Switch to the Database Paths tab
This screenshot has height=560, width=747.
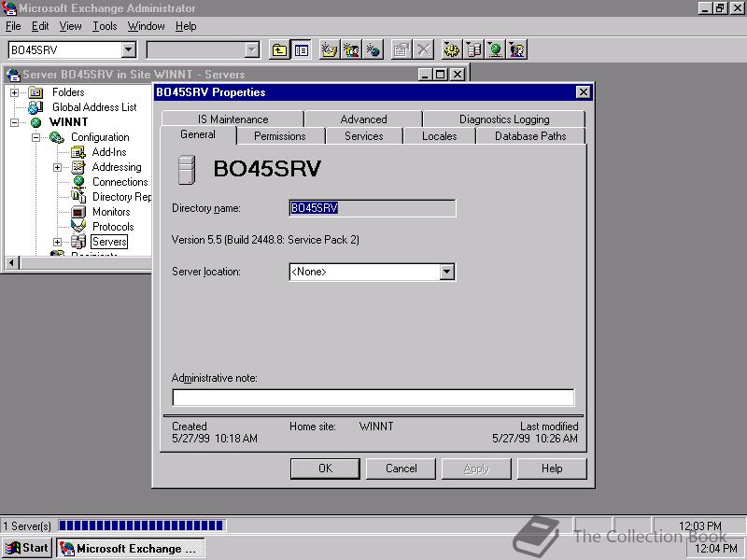tap(530, 136)
